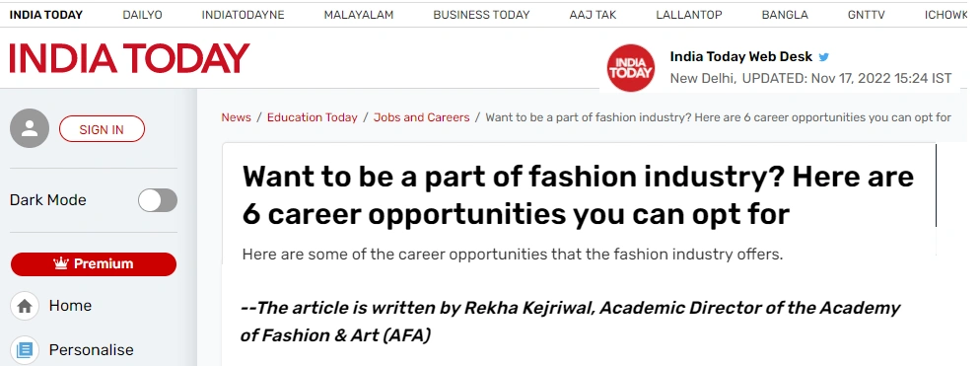Click the article headline about fashion industry
The width and height of the screenshot is (980, 366).
[x=578, y=196]
